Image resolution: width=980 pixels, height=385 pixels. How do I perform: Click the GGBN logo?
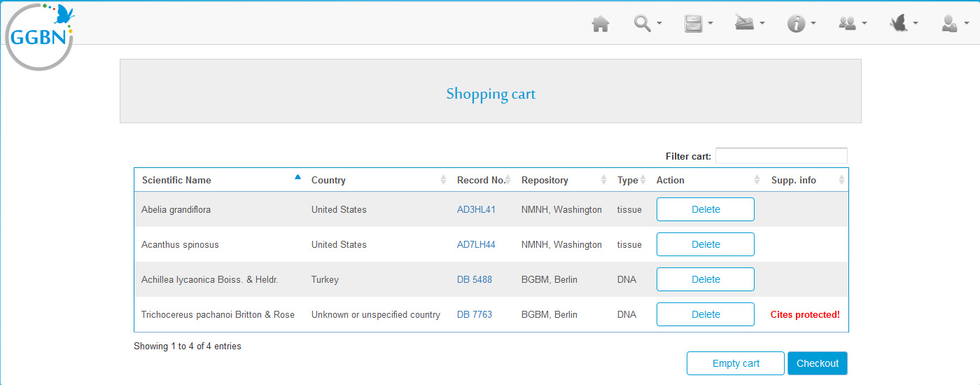(x=39, y=36)
